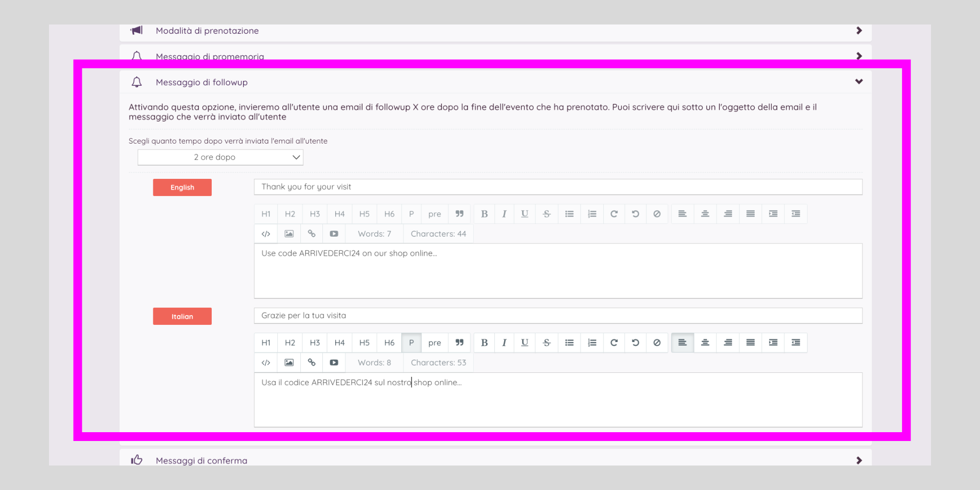Toggle underline in Italian editor
Viewport: 980px width, 490px height.
pos(525,343)
